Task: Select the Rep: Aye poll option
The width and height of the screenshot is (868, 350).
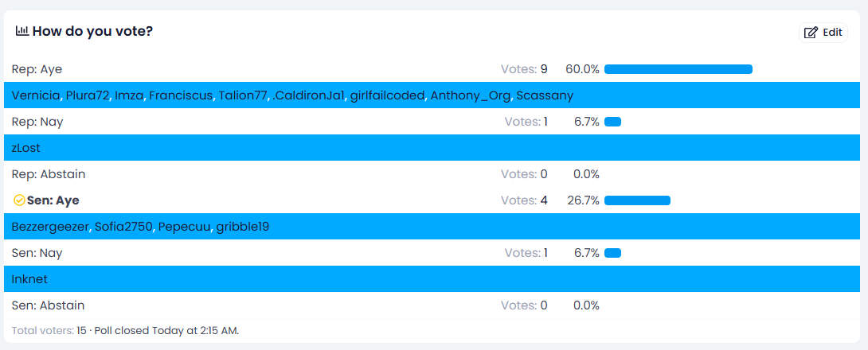Action: click(37, 69)
